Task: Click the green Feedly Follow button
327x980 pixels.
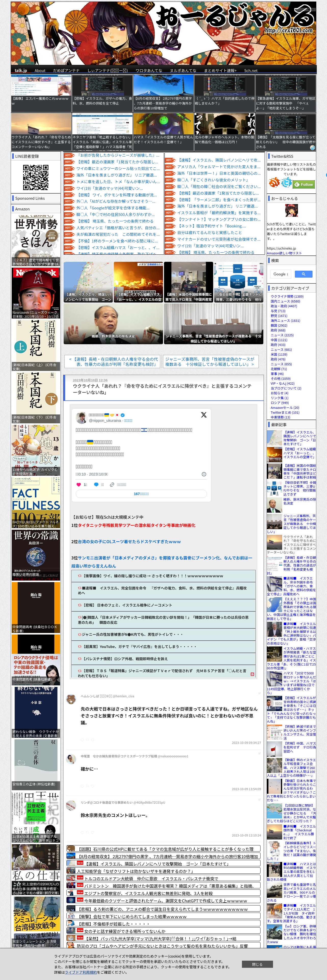Action: tap(303, 184)
